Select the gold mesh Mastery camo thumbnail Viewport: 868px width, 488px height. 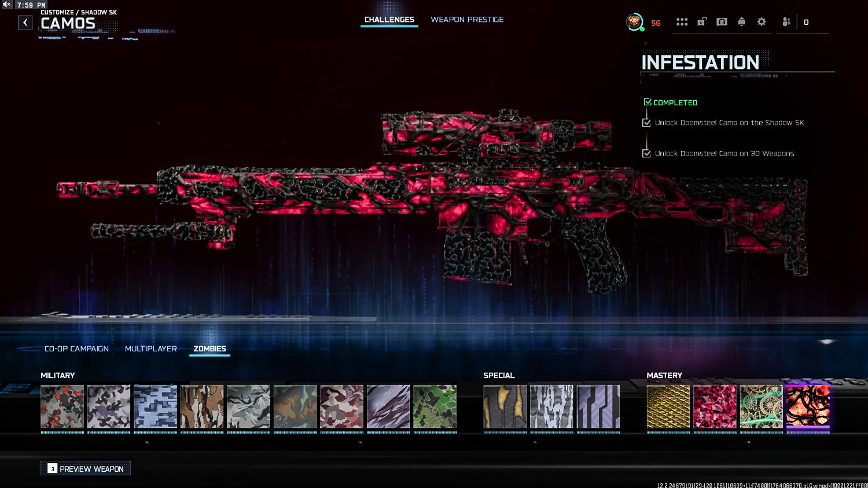click(668, 407)
